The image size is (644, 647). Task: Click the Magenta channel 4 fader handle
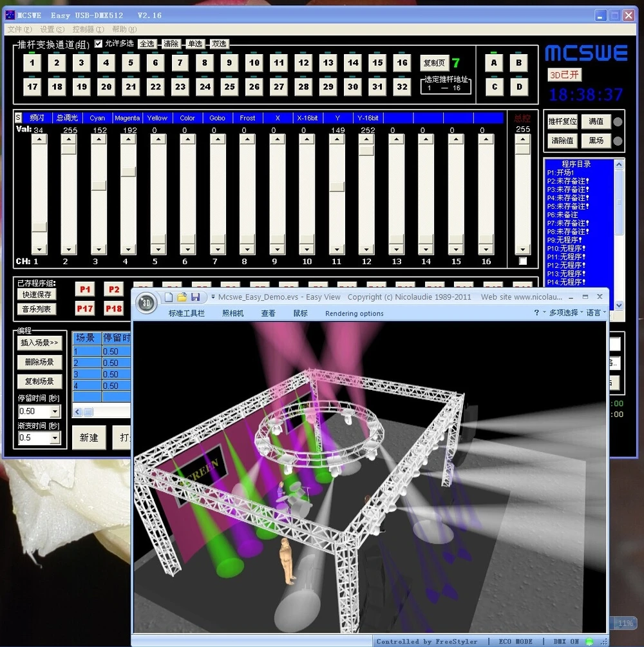(128, 171)
